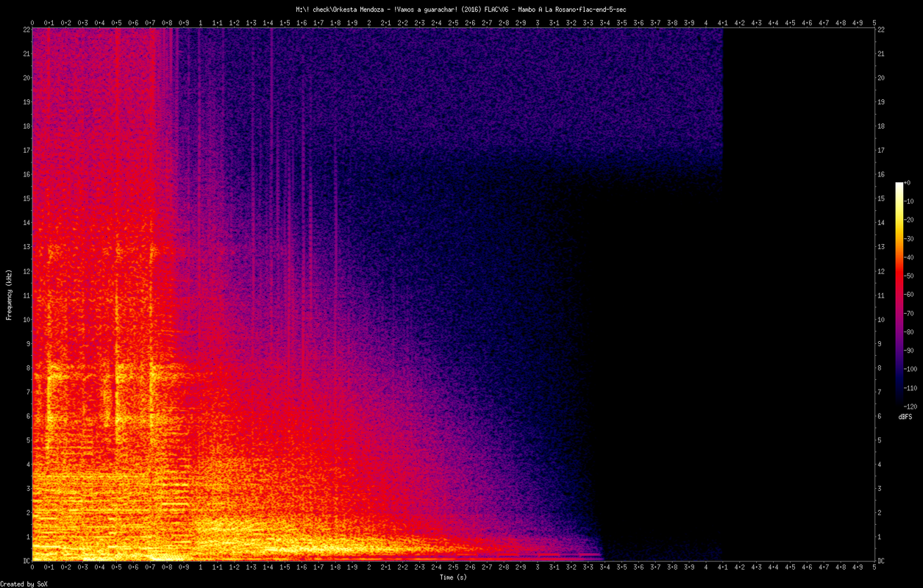Click the '-20' value on the dBFS scale
Image resolution: width=923 pixels, height=588 pixels.
(908, 220)
